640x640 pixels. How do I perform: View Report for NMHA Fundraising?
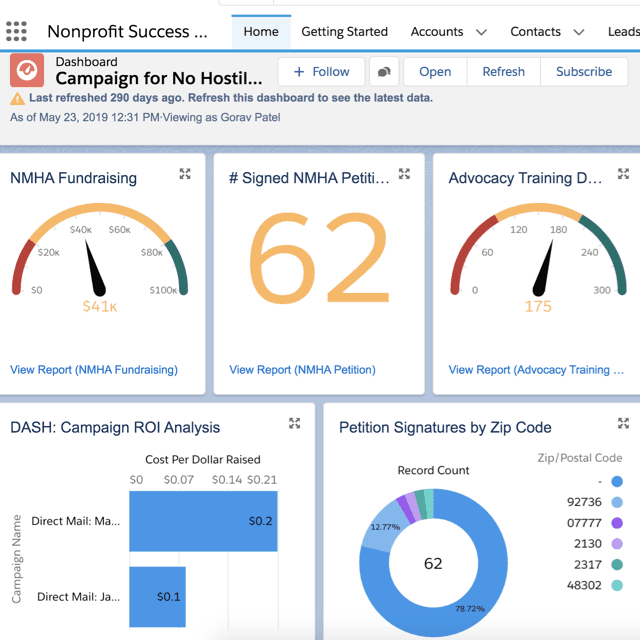pyautogui.click(x=94, y=370)
